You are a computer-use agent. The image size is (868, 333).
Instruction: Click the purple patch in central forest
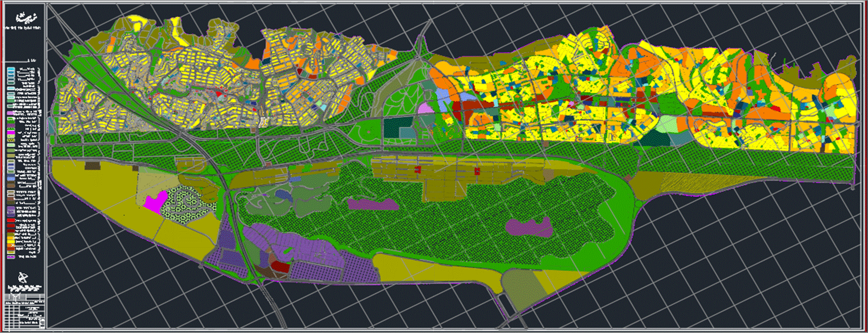coord(373,204)
